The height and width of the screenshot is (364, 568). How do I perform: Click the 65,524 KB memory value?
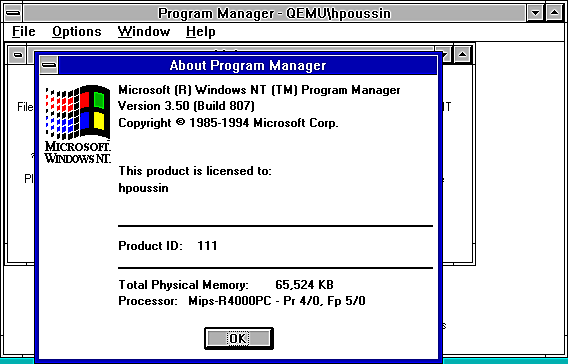pos(304,285)
